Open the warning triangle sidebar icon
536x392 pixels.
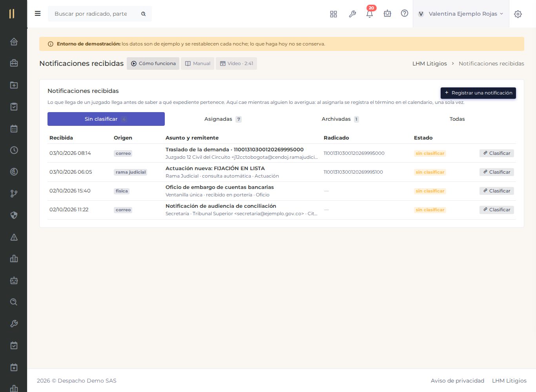tap(14, 237)
